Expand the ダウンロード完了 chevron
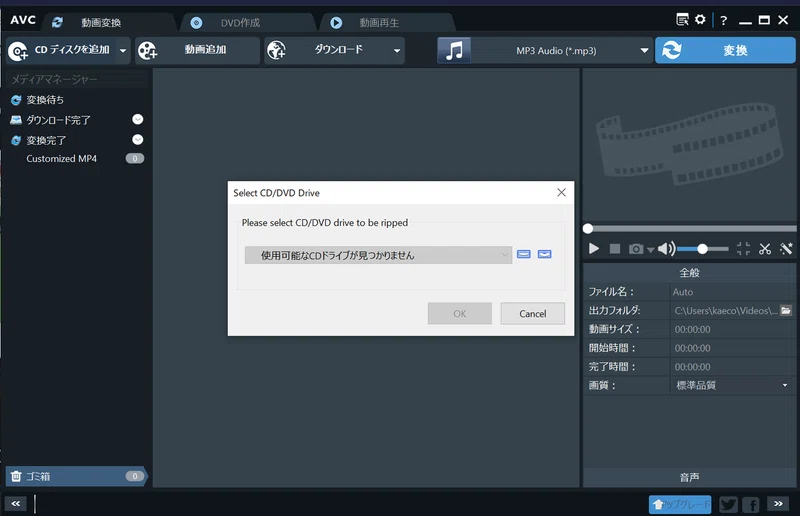The width and height of the screenshot is (800, 516). tap(138, 119)
